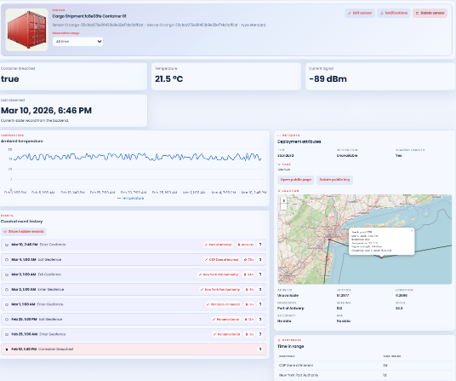The height and width of the screenshot is (381, 456).
Task: Close the track point popup on map
Action: pos(412,231)
